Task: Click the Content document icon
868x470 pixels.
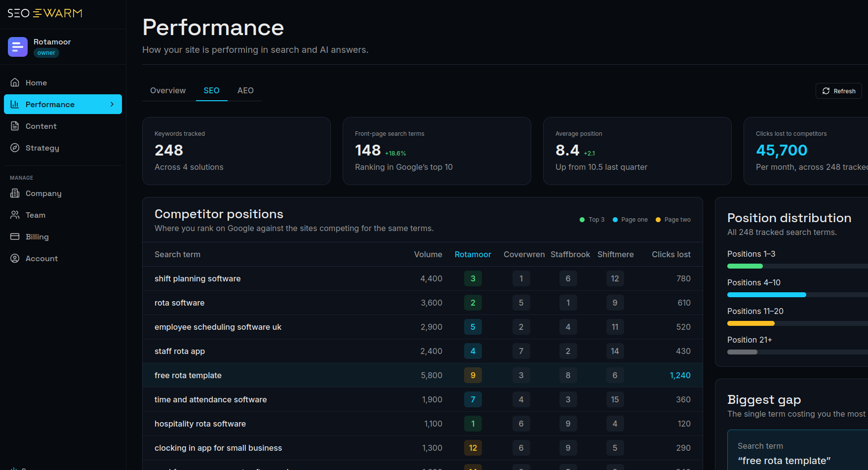Action: (15, 126)
